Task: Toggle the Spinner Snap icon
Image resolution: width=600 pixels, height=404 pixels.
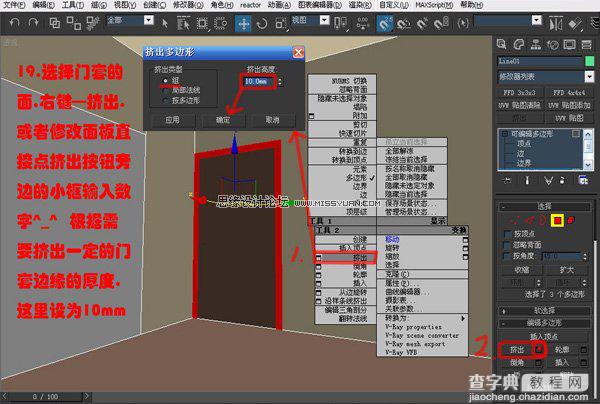Action: [441, 24]
